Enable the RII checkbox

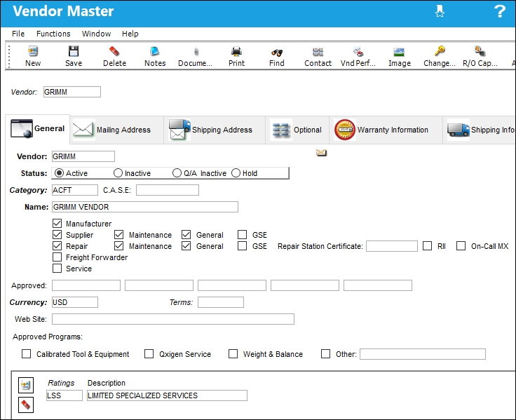[427, 246]
